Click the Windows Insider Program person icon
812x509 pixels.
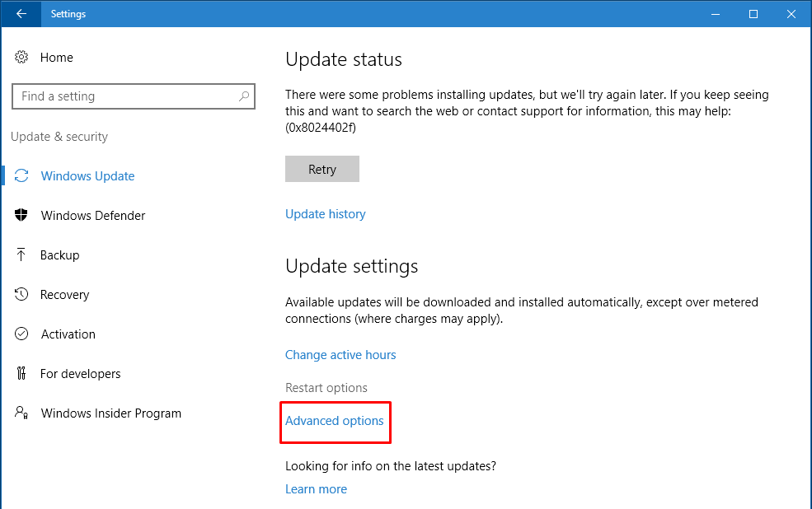tap(21, 413)
